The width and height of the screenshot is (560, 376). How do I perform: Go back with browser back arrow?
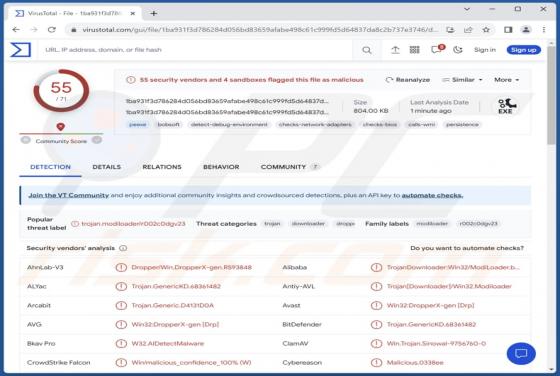pos(16,30)
